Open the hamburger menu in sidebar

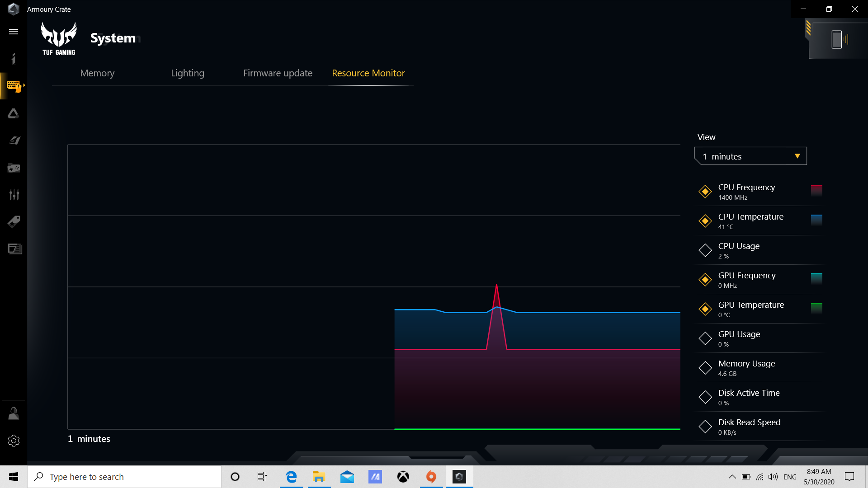14,32
